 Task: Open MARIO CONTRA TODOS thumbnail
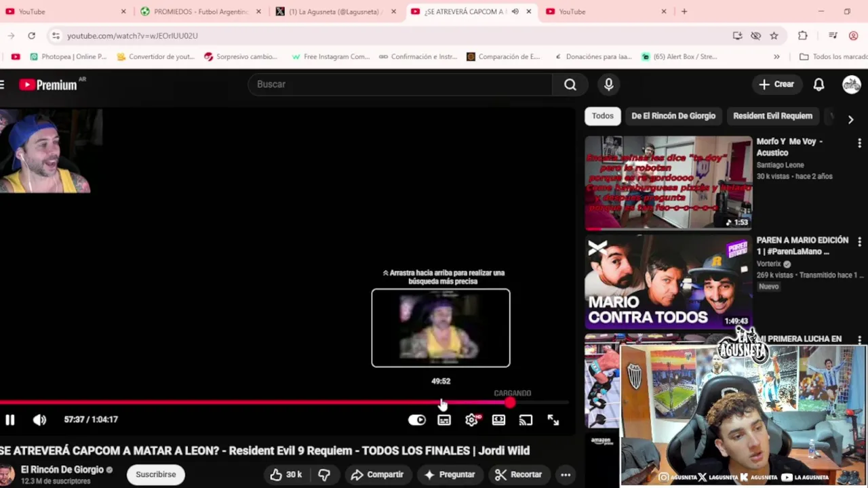coord(669,282)
